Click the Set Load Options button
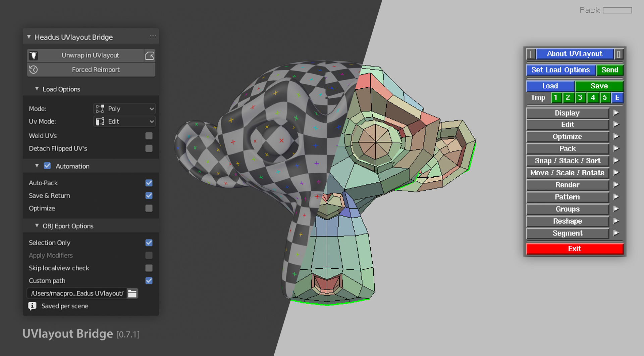Screen dimensions: 644x356 pyautogui.click(x=561, y=70)
